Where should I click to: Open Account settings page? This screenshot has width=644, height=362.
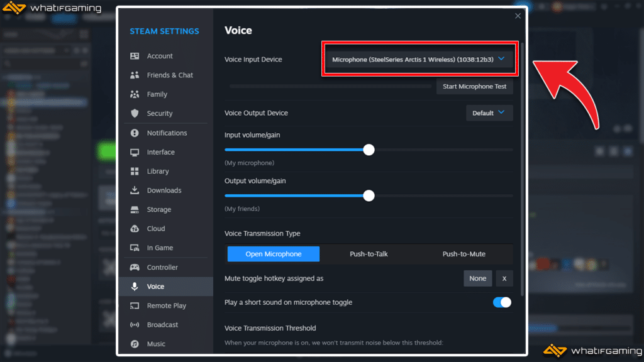point(166,56)
